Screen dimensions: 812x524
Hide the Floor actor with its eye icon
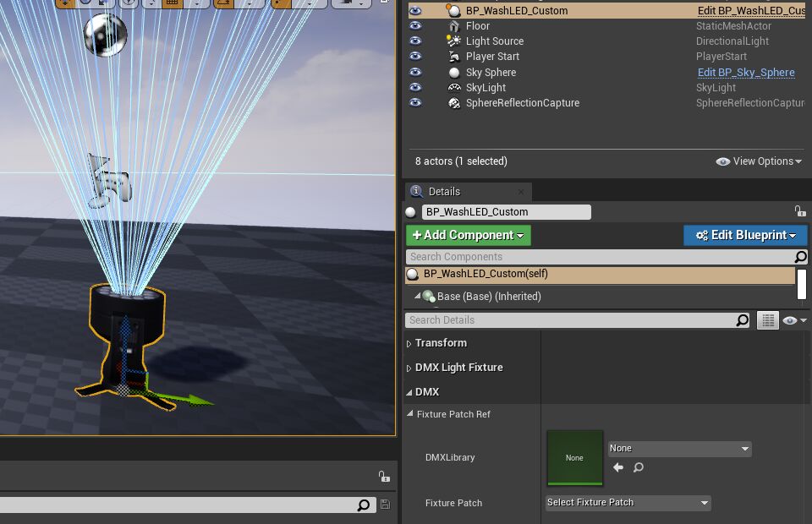click(415, 26)
